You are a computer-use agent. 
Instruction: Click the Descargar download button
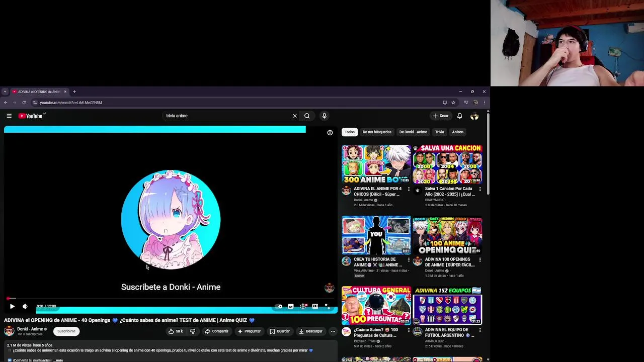tap(310, 331)
